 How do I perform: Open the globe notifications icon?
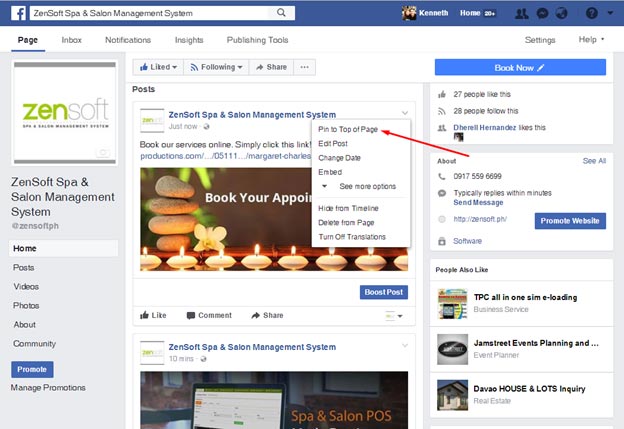coord(562,14)
